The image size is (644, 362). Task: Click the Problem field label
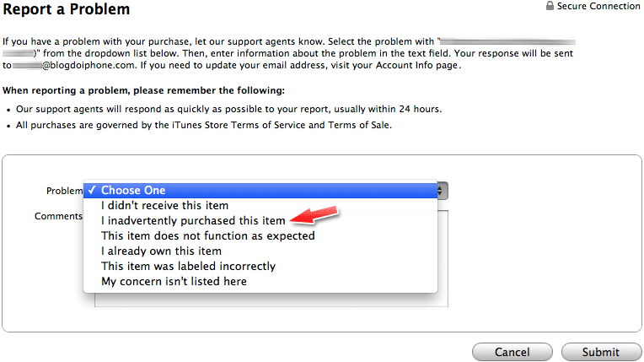pyautogui.click(x=64, y=191)
